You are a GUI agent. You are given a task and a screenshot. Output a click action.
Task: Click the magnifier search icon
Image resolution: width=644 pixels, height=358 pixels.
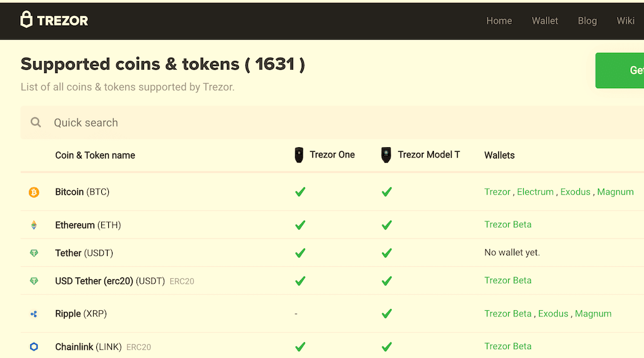pos(36,122)
